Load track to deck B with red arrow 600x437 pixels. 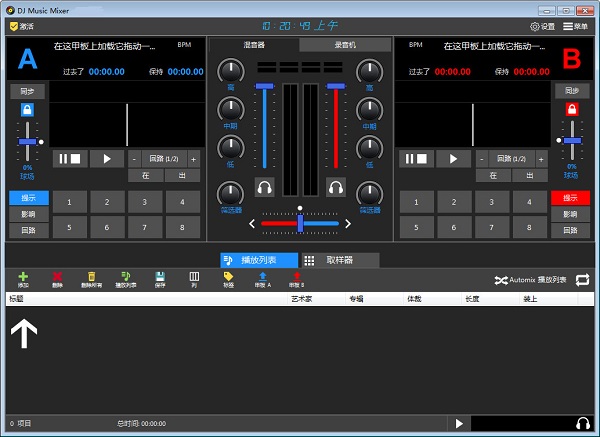[296, 277]
